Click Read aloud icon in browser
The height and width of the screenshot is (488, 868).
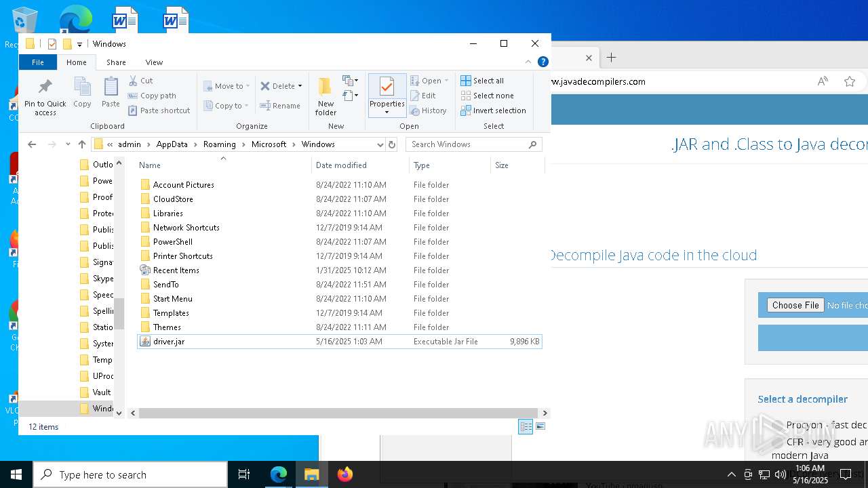click(x=823, y=81)
